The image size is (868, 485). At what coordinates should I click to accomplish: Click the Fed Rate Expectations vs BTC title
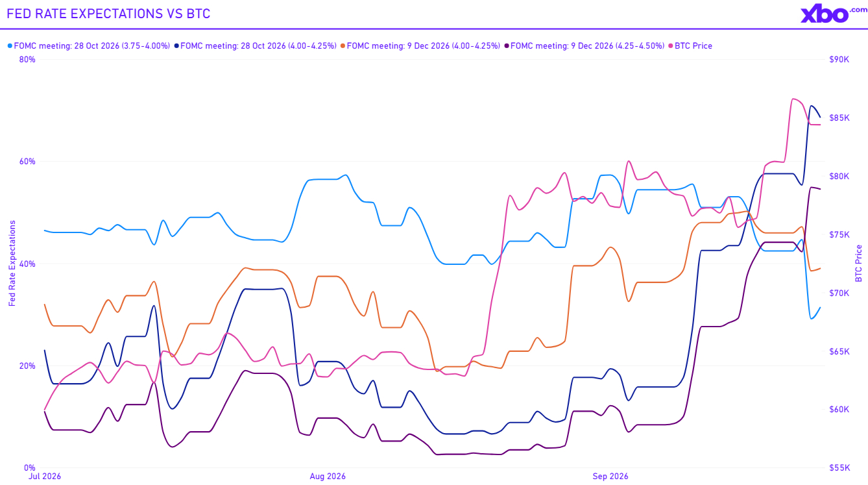109,14
